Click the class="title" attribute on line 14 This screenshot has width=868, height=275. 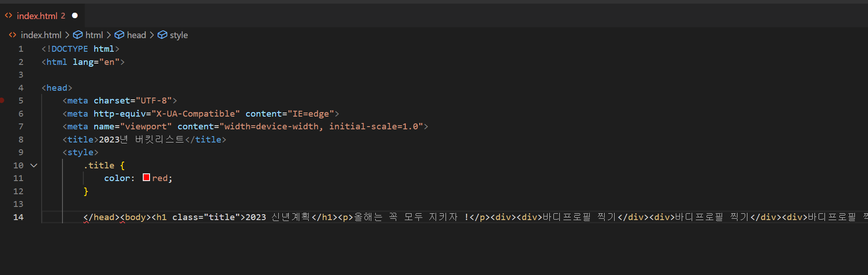pos(206,217)
